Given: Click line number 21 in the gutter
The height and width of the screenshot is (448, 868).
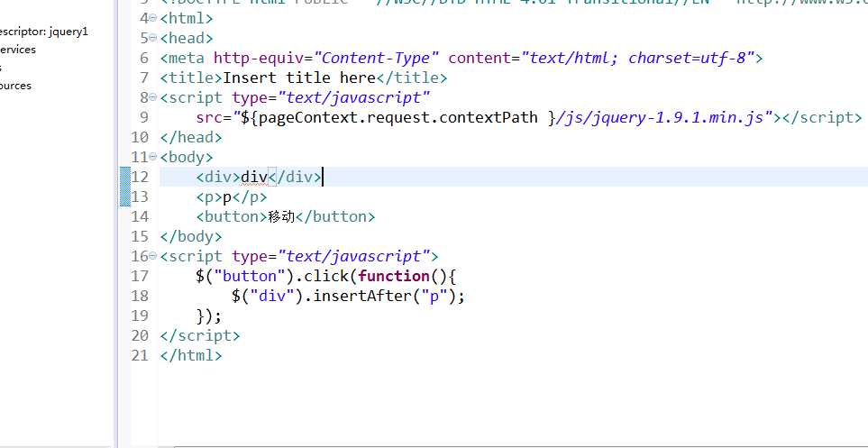Looking at the screenshot, I should coord(140,355).
